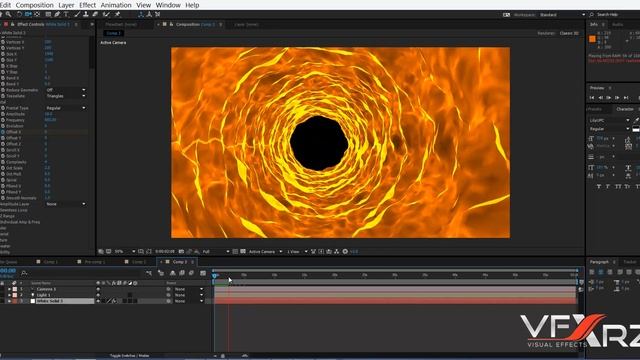Select the Rotation tool
The image size is (640, 360).
tap(19, 14)
